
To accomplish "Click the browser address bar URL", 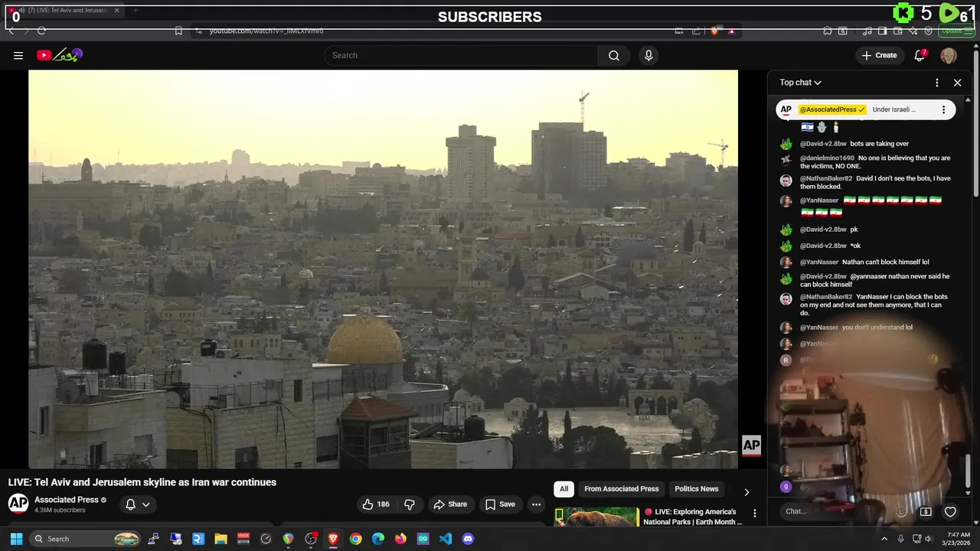I will coord(266,31).
